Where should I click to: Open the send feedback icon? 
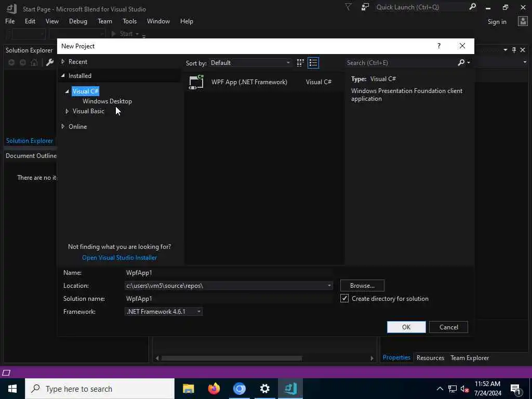click(365, 7)
